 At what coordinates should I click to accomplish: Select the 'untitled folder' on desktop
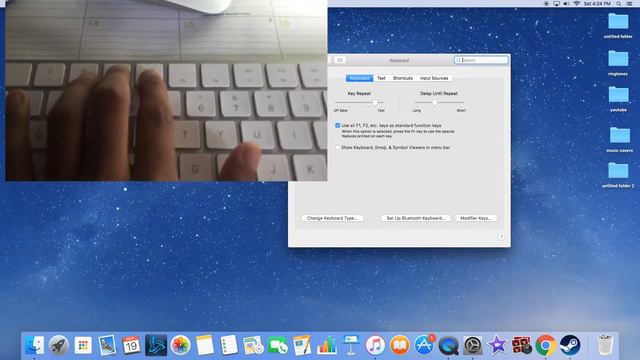618,26
